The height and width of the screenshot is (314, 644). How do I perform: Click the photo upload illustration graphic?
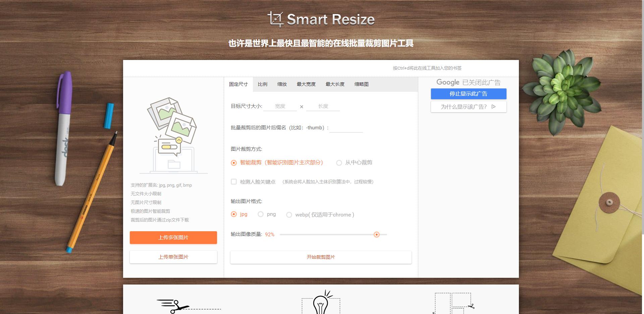click(173, 134)
